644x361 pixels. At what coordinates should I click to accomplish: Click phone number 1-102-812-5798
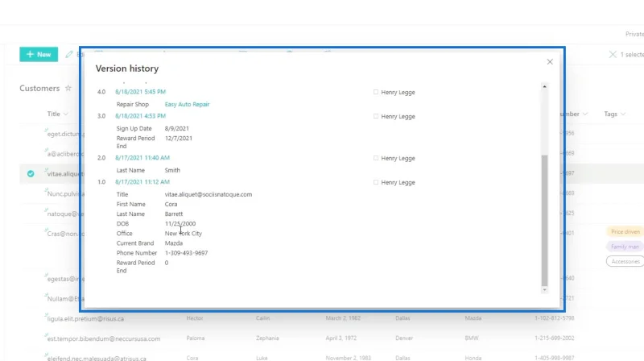coord(555,318)
